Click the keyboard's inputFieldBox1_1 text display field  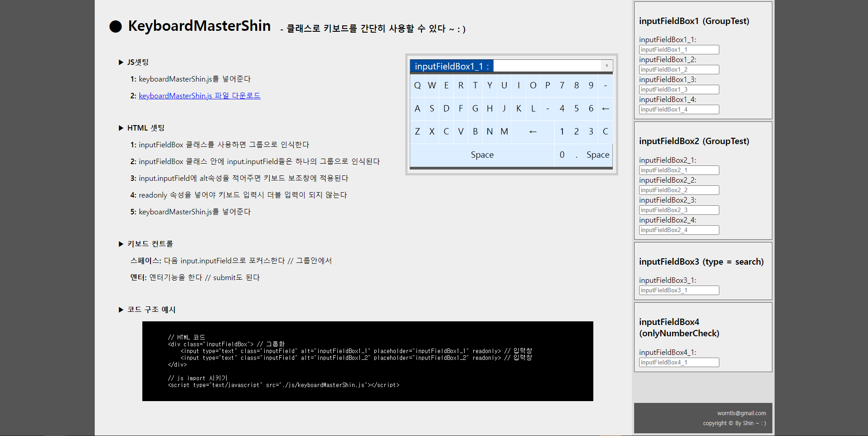click(547, 66)
